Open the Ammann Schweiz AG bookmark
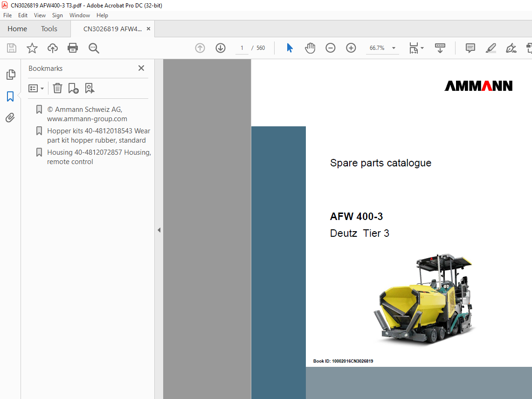This screenshot has height=399, width=532. pos(87,114)
